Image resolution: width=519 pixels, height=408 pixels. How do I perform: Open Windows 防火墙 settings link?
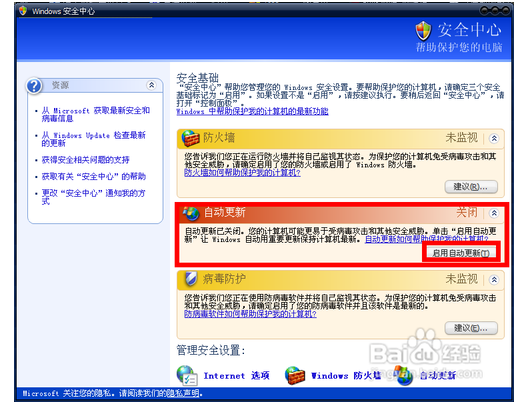pos(346,376)
